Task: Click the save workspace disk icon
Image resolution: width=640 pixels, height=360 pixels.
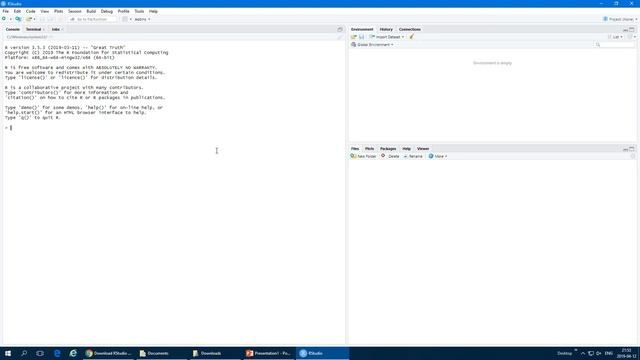Action: tap(361, 37)
